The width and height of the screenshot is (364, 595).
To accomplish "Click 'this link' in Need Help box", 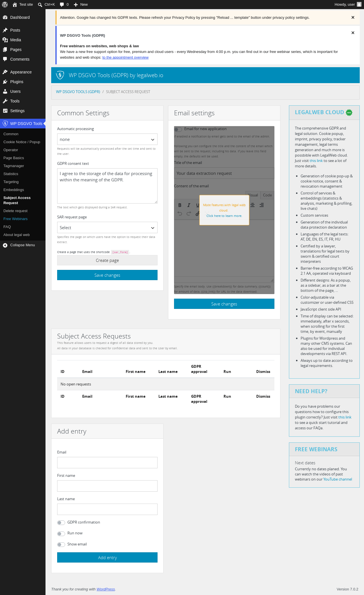I will [345, 417].
